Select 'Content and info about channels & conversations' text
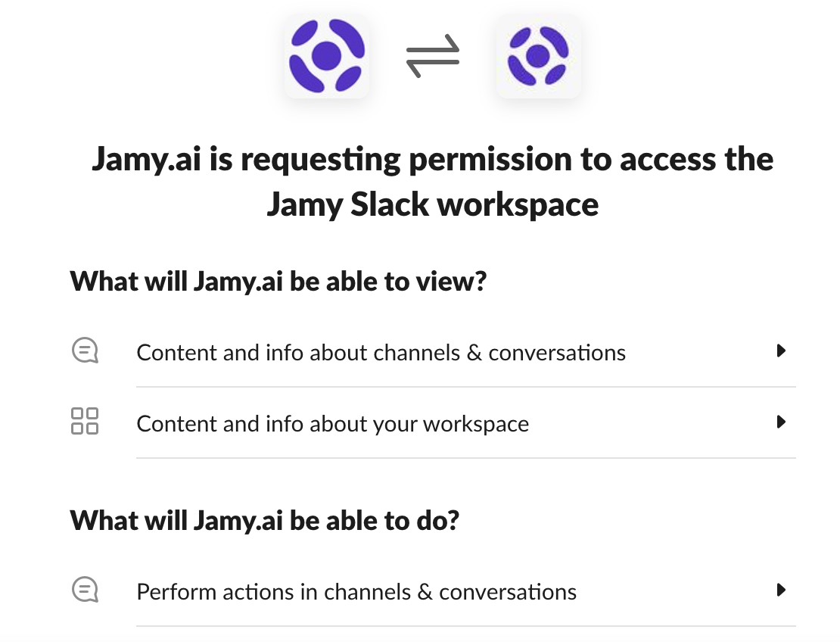This screenshot has width=840, height=642. coord(381,353)
